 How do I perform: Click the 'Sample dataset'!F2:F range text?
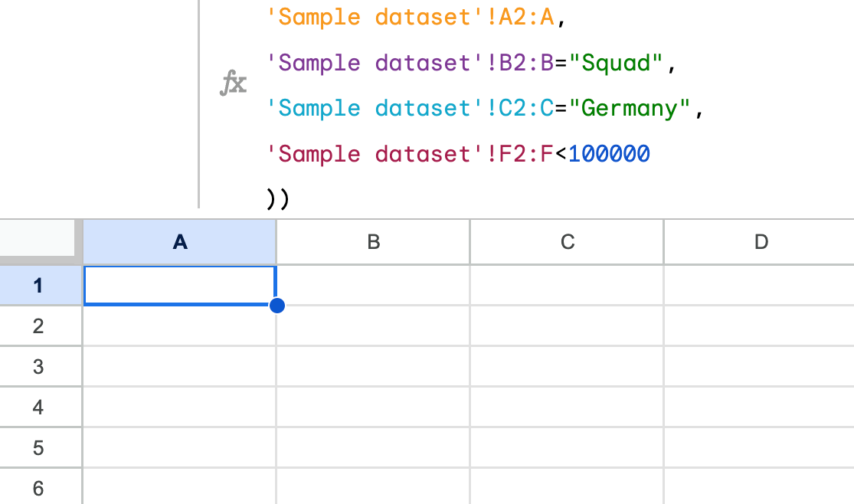tap(410, 154)
